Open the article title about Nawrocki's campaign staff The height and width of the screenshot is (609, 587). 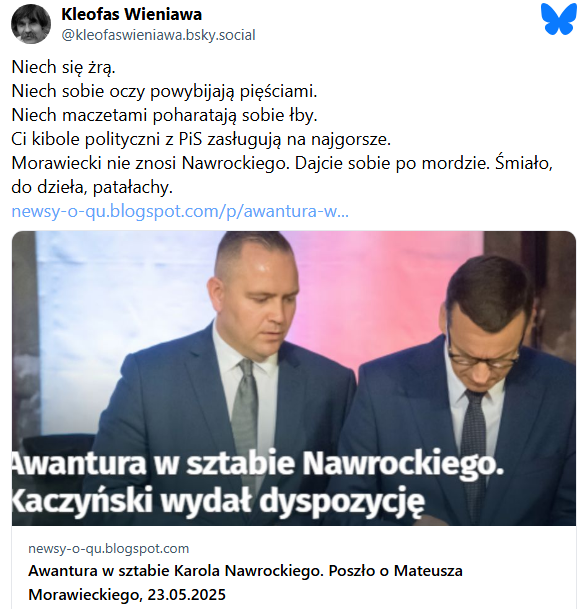click(x=245, y=583)
